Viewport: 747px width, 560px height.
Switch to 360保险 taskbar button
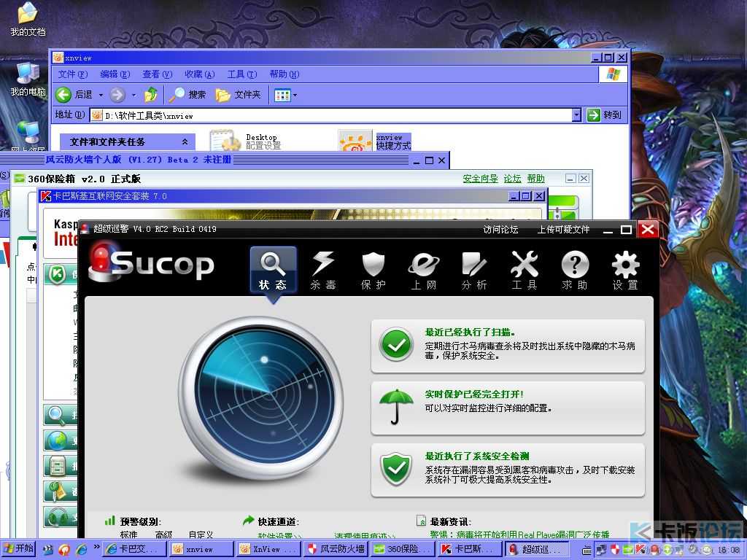[x=403, y=549]
